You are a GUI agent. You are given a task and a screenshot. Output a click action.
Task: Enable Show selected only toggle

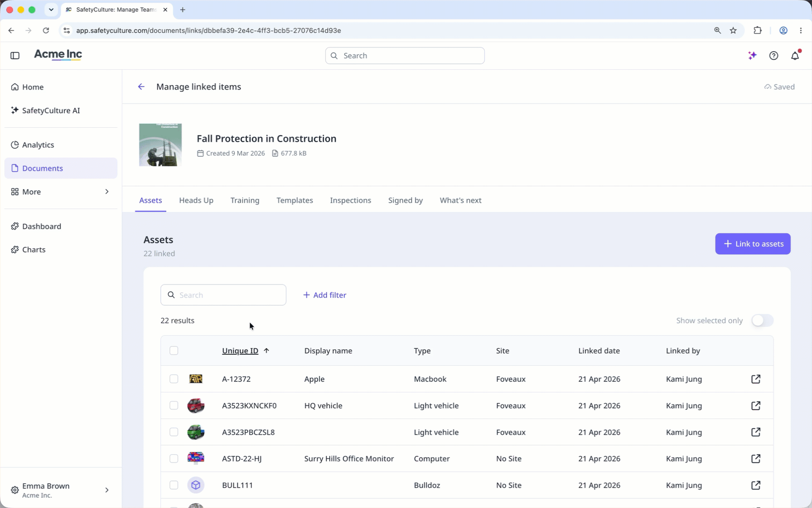tap(762, 320)
